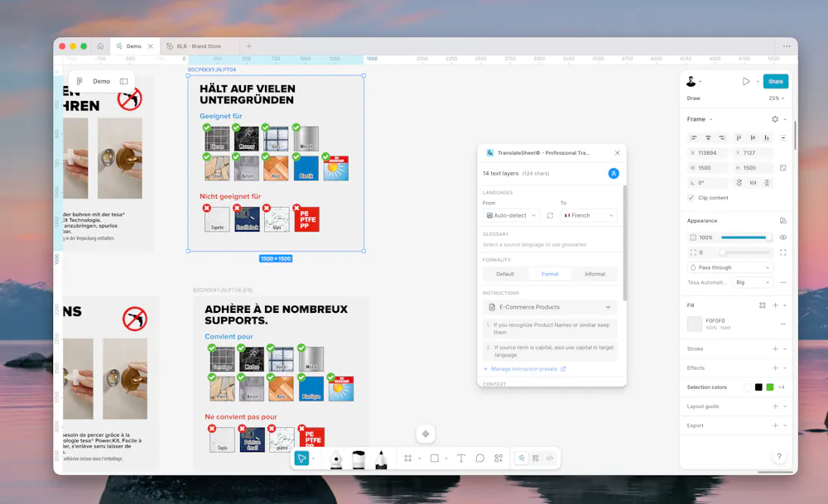This screenshot has height=504, width=828.
Task: Toggle layer visibility eye in Appearance
Action: (x=782, y=238)
